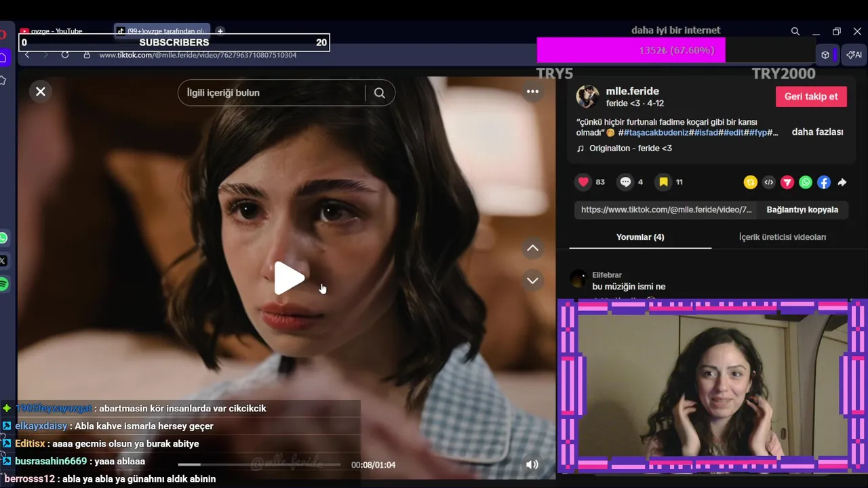Switch to the Yorumlar (4) tab
The height and width of the screenshot is (488, 868).
640,237
